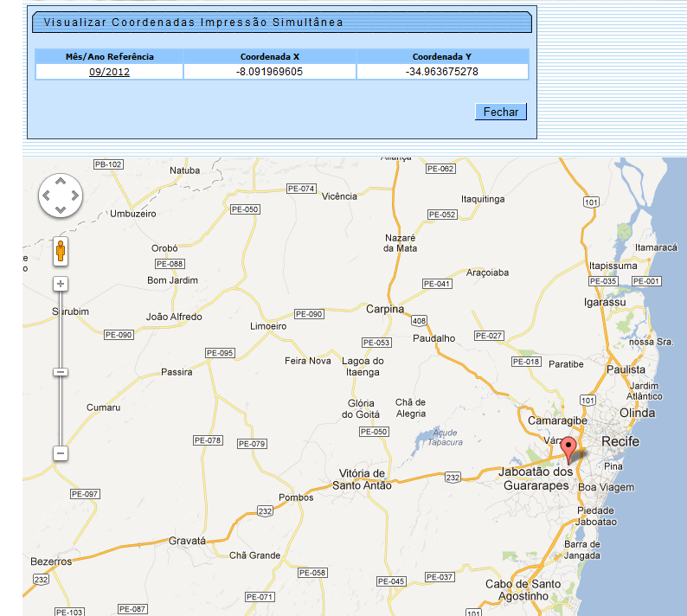Click the PE-041 road shield

click(437, 284)
